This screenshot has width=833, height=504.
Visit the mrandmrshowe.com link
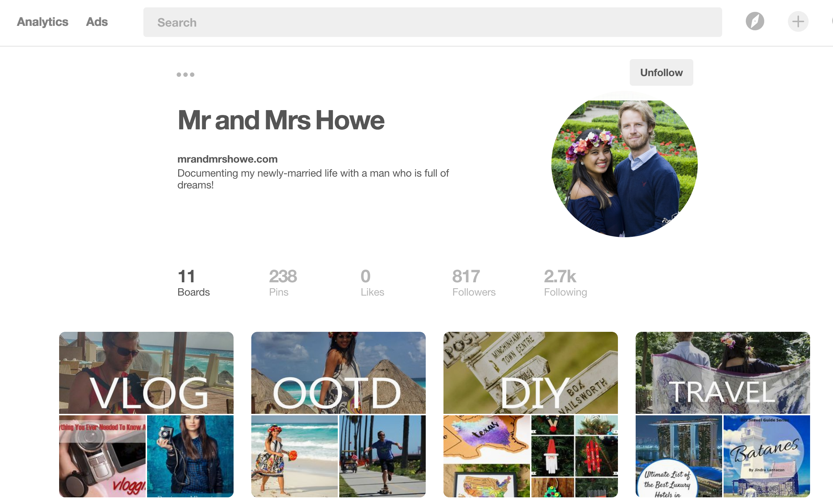point(227,159)
